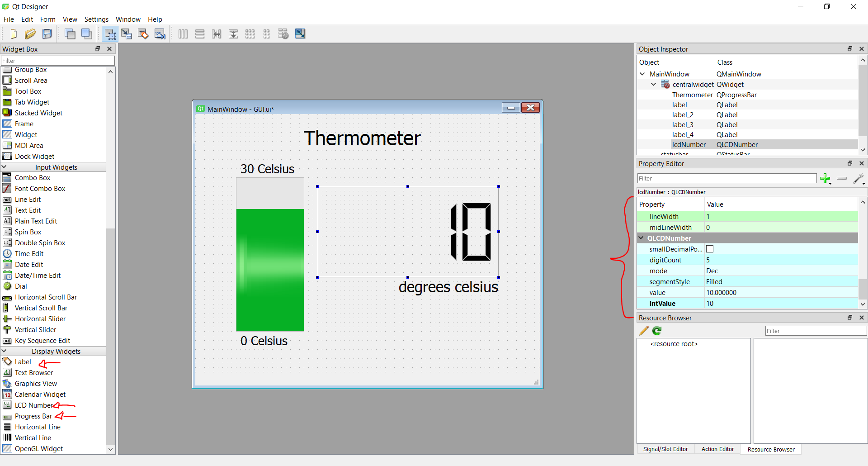Switch to the Signal/Slot Editor tab

pos(665,449)
